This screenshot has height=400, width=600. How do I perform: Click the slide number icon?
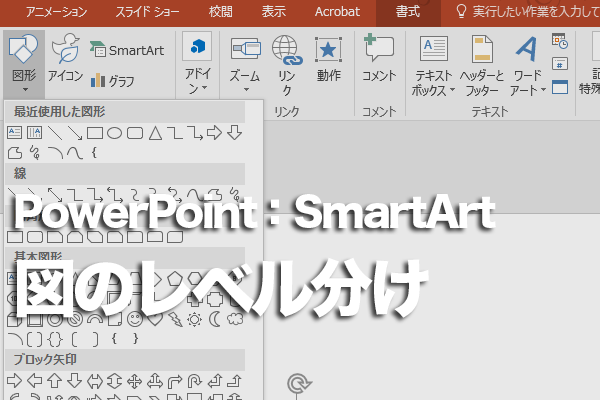(560, 64)
